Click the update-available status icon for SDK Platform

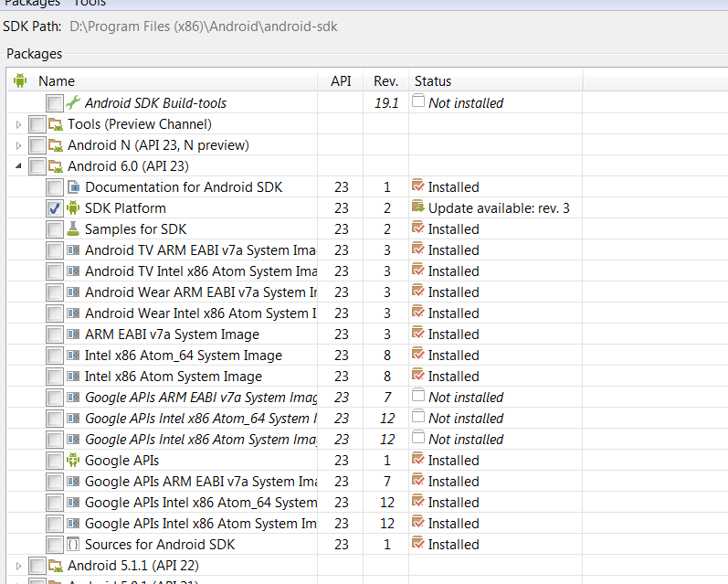(x=418, y=207)
